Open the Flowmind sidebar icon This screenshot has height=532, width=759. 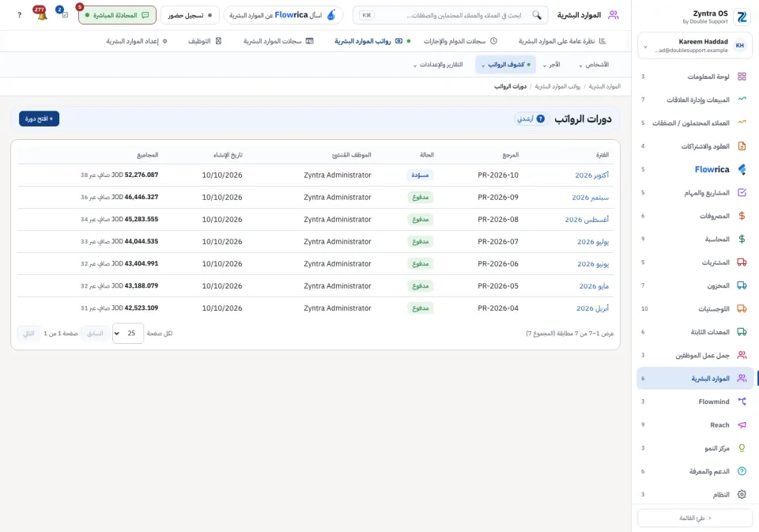click(742, 402)
